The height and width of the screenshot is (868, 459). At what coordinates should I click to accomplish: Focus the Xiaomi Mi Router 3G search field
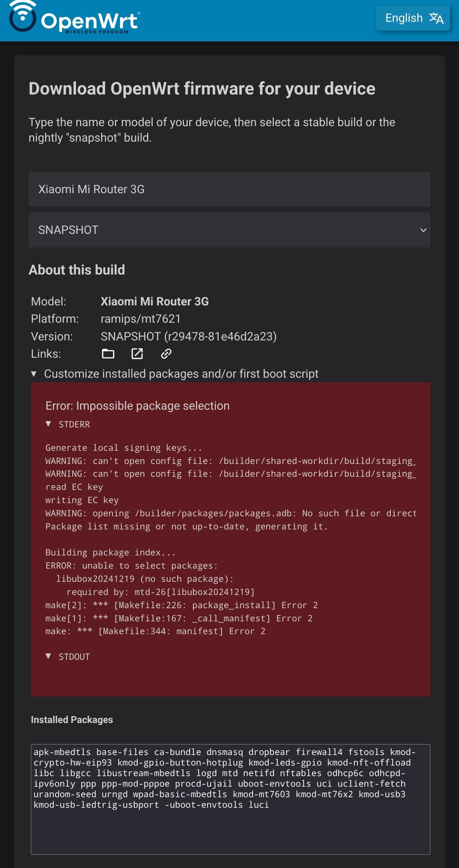(229, 189)
